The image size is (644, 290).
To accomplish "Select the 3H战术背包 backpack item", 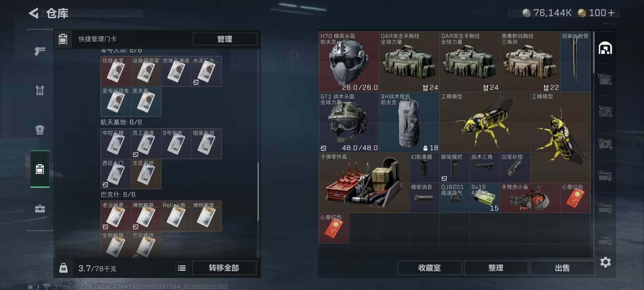I will coord(409,122).
